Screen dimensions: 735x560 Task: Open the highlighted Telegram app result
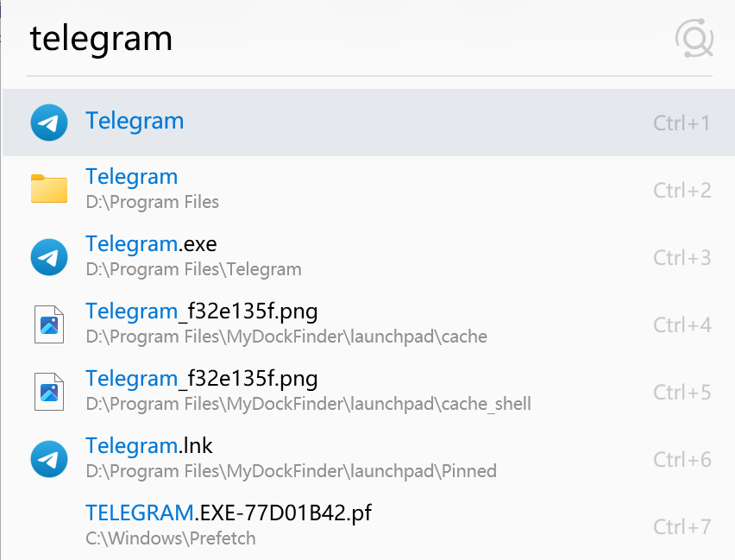pyautogui.click(x=368, y=123)
